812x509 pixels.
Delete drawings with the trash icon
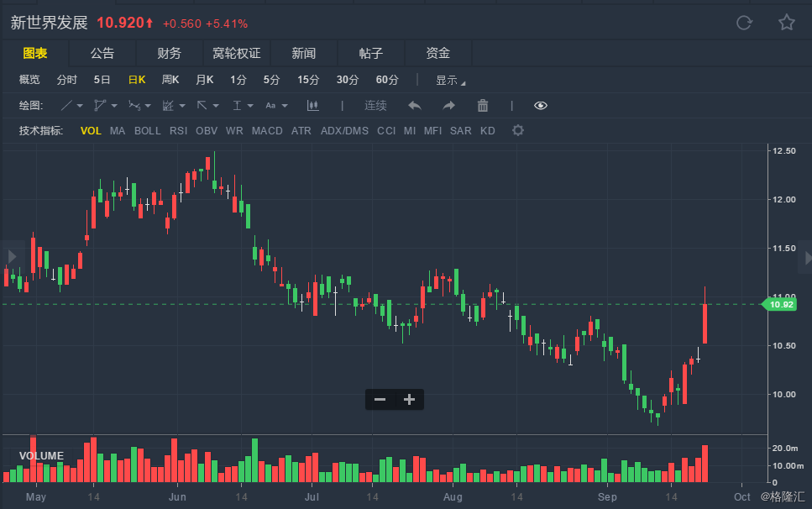[x=483, y=106]
